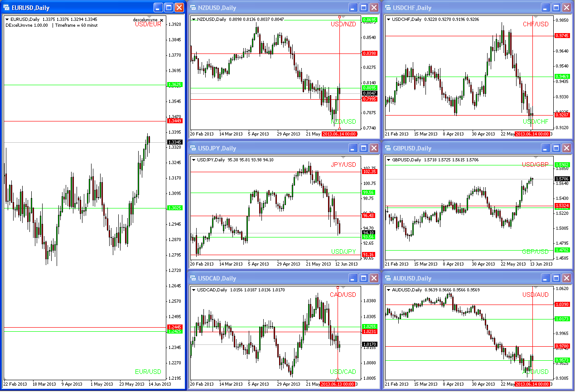
Task: Click the red 1.5324 tag in GBPUSD chart
Action: tap(562, 206)
